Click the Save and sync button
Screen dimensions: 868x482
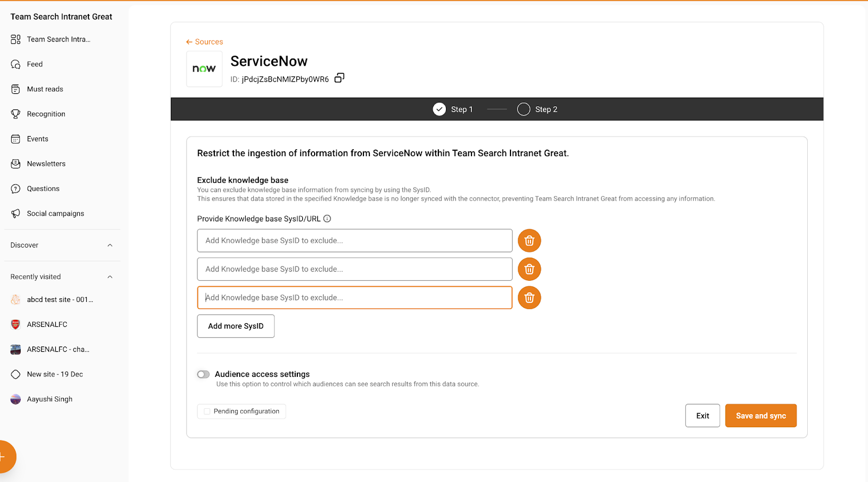click(761, 416)
